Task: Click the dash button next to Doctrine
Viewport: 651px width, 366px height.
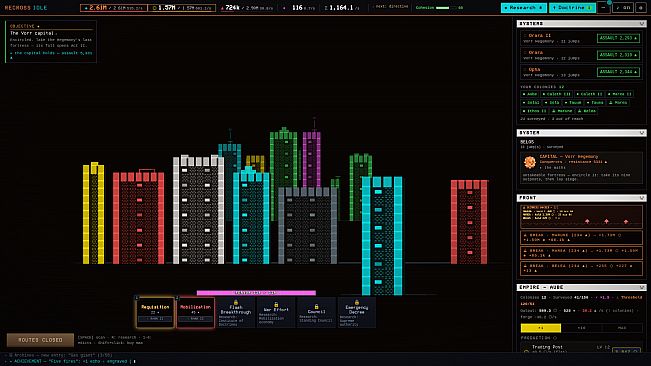Action: pos(604,7)
